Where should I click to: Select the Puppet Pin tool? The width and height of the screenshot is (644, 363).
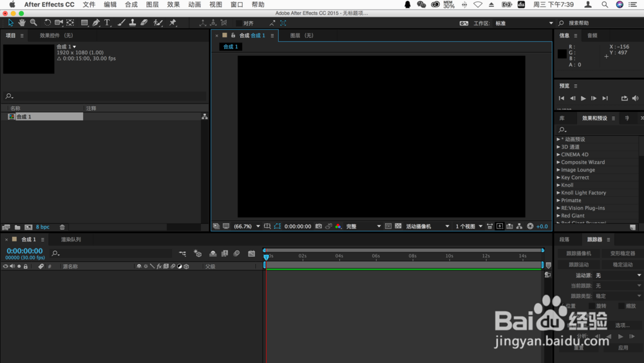pos(173,23)
